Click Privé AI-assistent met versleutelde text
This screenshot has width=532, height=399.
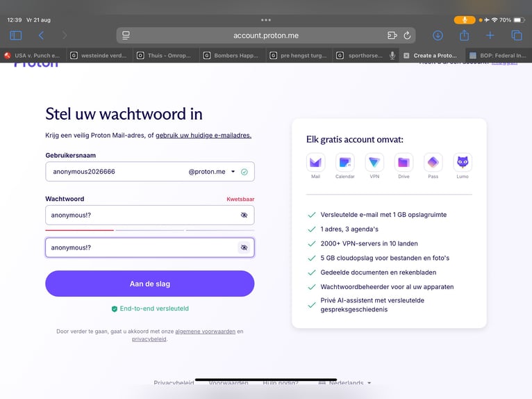[x=372, y=305]
